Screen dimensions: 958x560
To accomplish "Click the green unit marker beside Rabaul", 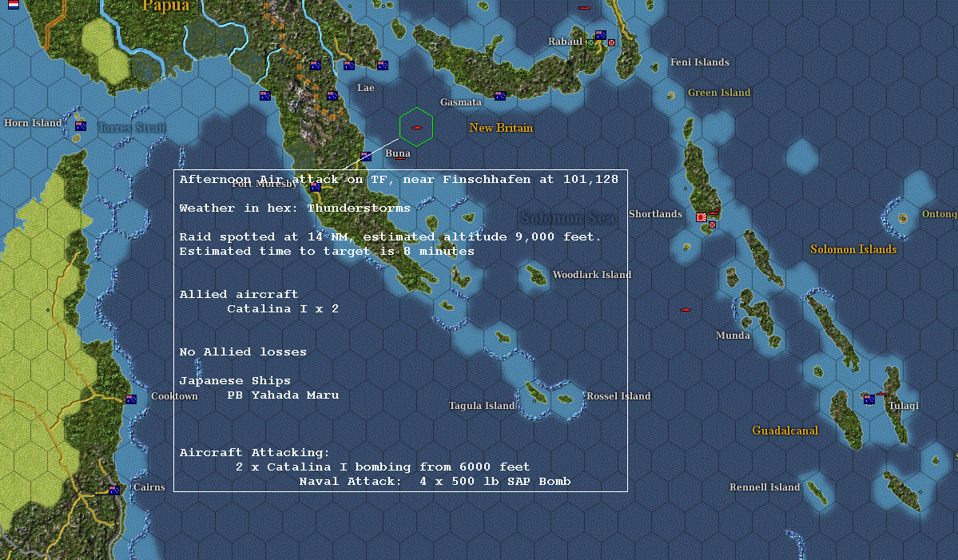I will (x=590, y=43).
